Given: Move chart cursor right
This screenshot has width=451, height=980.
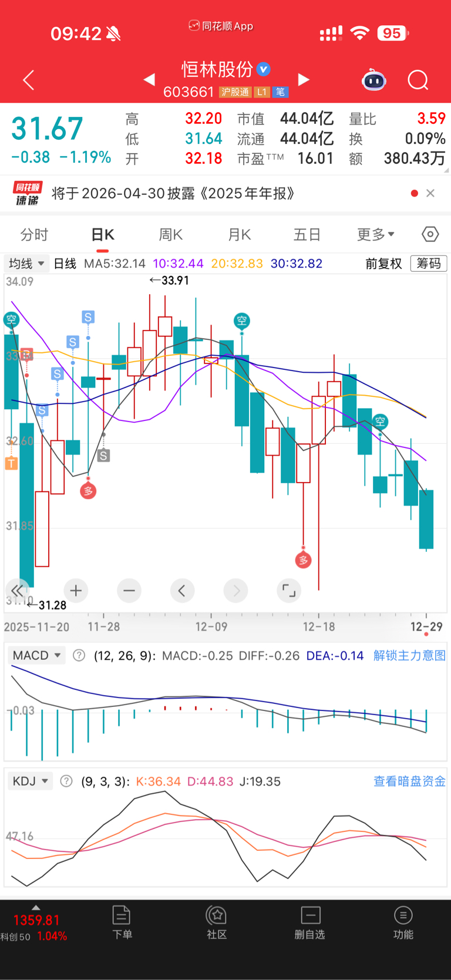Looking at the screenshot, I should [x=236, y=590].
